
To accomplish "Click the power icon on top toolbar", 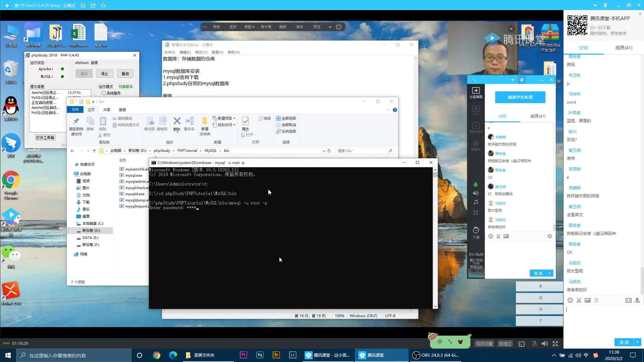I will (339, 27).
